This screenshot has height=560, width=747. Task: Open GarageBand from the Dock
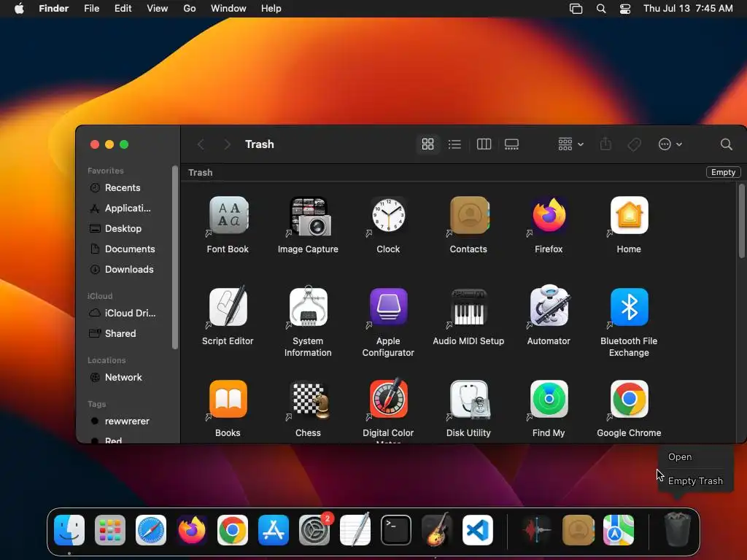(x=437, y=530)
